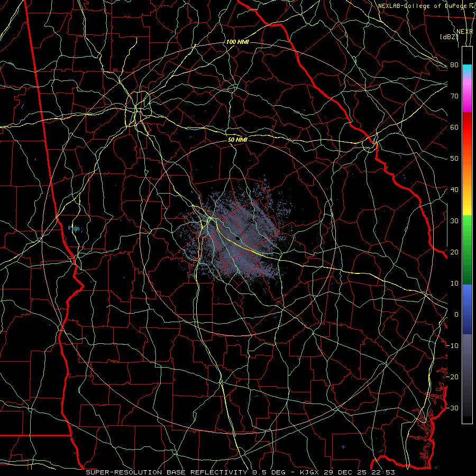Click the 0 value on dBZ scale

(x=456, y=315)
